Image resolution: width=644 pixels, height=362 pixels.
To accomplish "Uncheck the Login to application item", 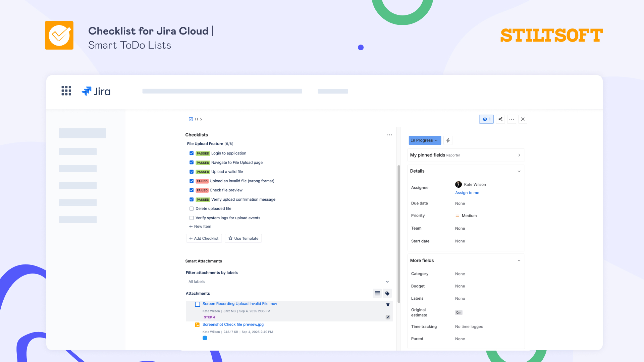I will 192,153.
